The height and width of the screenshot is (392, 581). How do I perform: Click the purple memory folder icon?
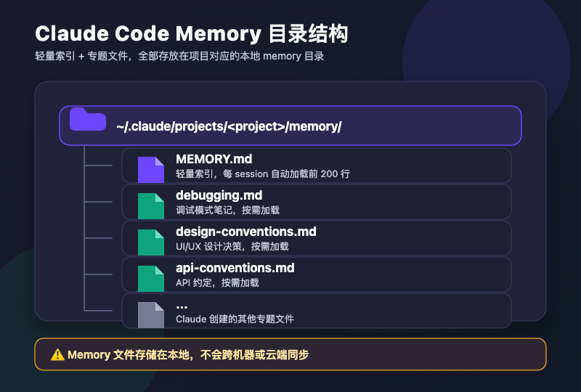[88, 119]
